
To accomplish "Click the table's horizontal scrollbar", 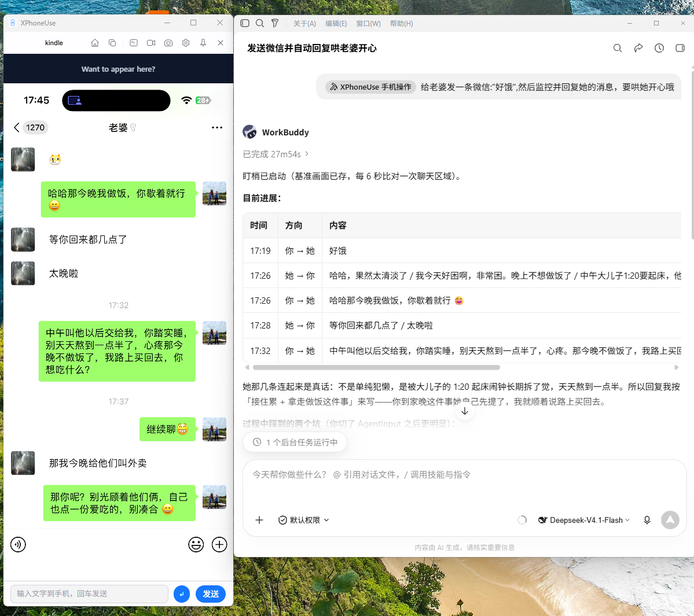I will pos(376,367).
